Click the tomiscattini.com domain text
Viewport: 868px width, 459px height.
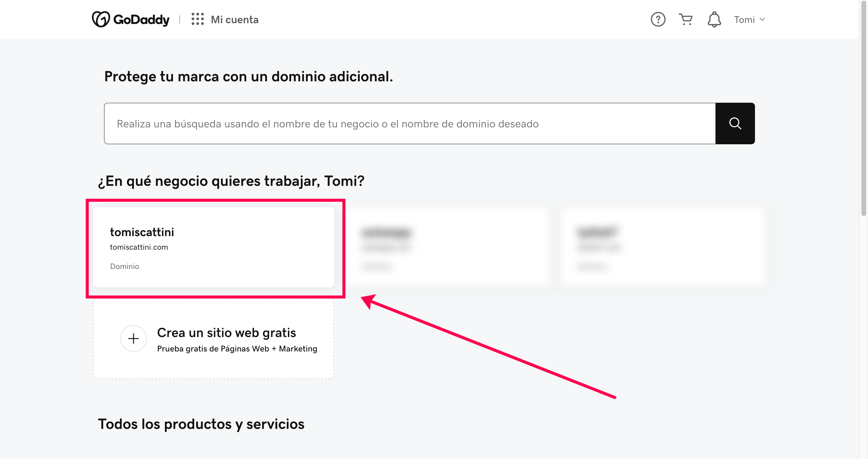[139, 247]
